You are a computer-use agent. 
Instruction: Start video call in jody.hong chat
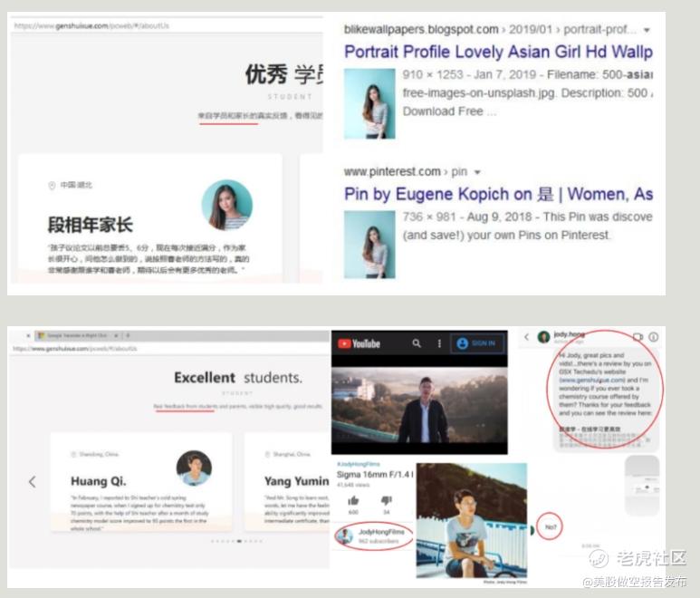click(x=638, y=337)
